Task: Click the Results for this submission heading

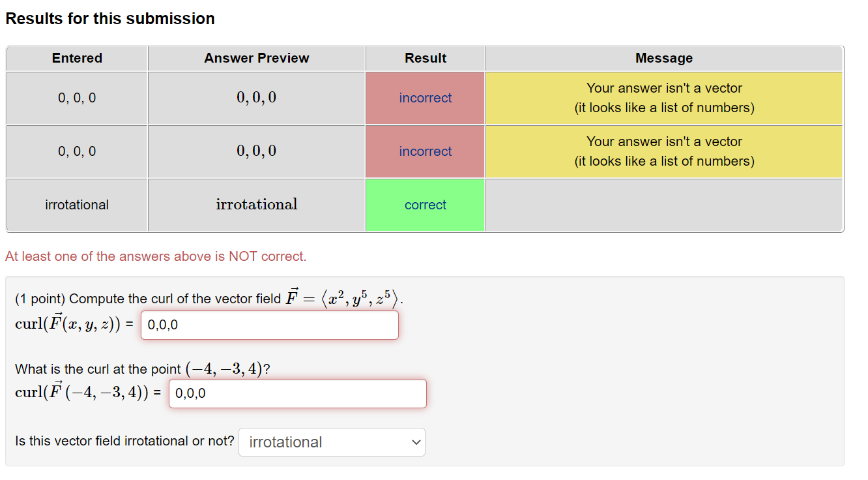Action: (109, 18)
